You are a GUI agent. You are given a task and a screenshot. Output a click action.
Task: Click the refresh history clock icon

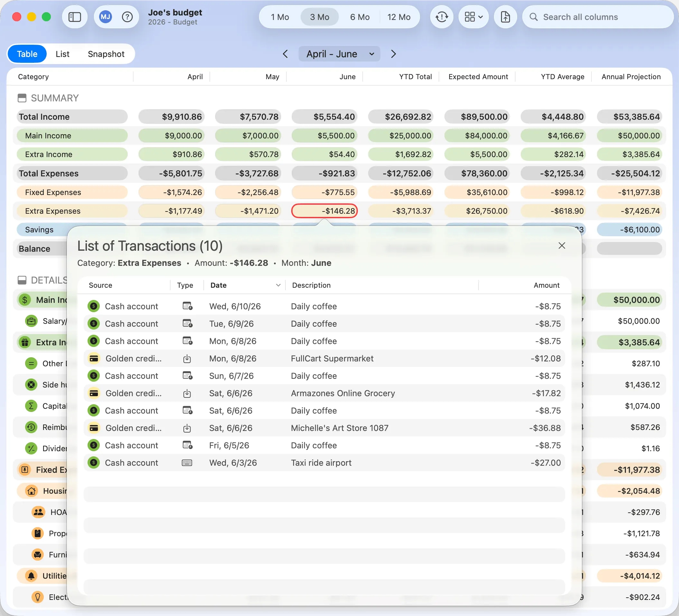[x=442, y=17]
